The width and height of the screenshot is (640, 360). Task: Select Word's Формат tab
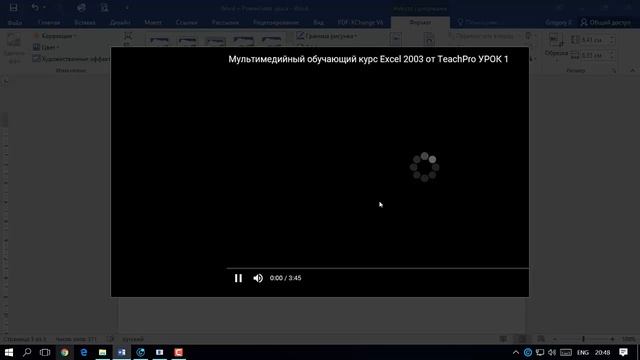tap(420, 22)
